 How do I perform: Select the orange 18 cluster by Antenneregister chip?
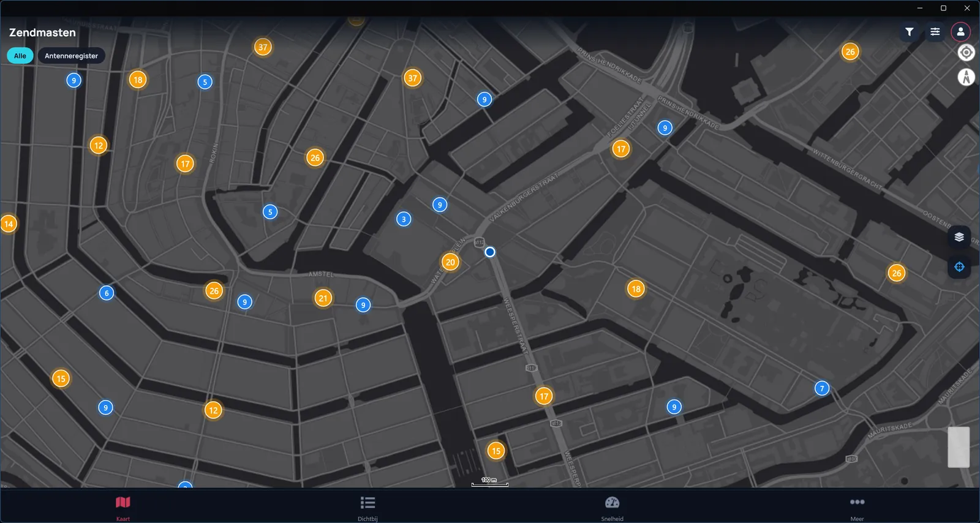138,80
